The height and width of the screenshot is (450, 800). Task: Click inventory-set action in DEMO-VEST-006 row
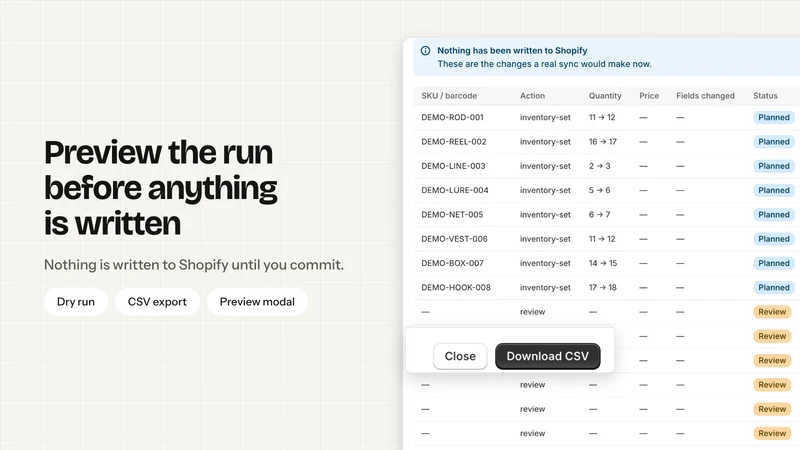[545, 239]
